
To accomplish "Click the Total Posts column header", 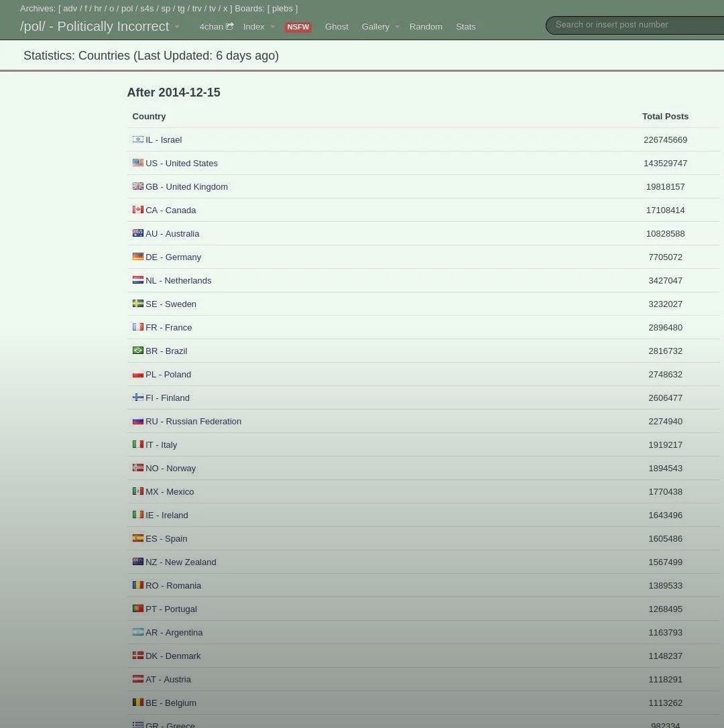I will (665, 116).
